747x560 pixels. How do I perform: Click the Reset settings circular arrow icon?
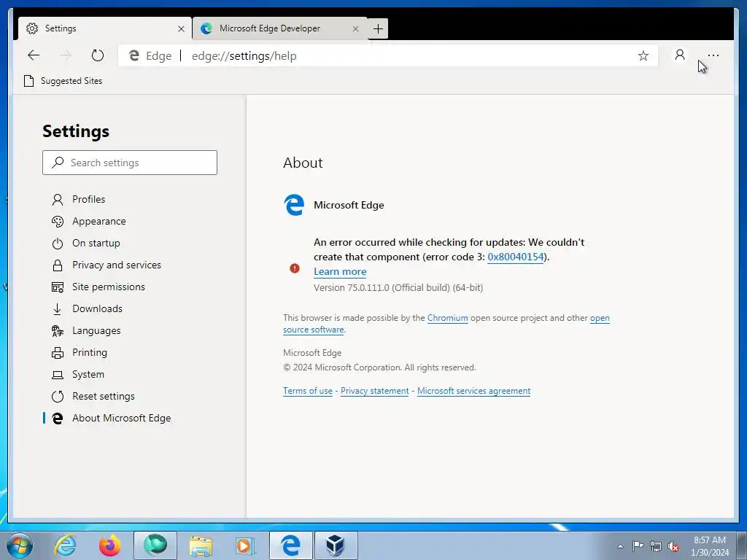(x=57, y=396)
